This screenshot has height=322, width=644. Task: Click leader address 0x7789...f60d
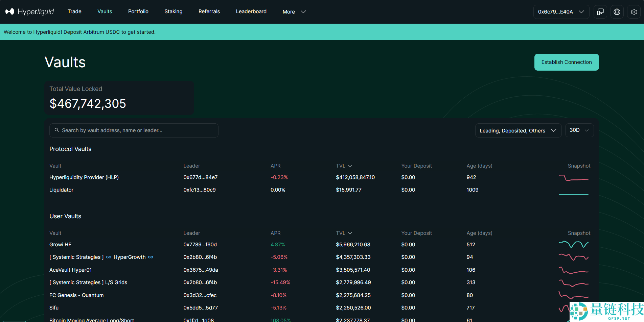200,245
